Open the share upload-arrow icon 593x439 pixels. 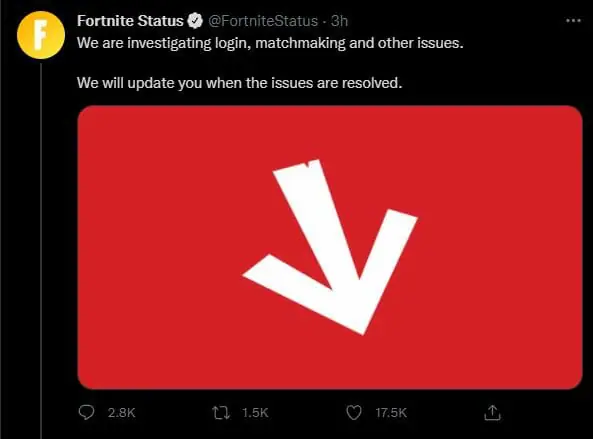[x=492, y=413]
